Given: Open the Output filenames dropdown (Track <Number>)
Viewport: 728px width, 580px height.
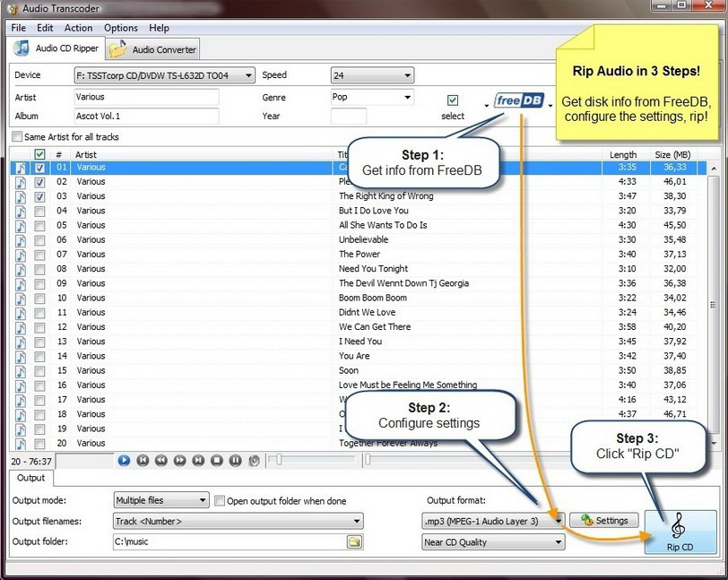Looking at the screenshot, I should [x=238, y=521].
